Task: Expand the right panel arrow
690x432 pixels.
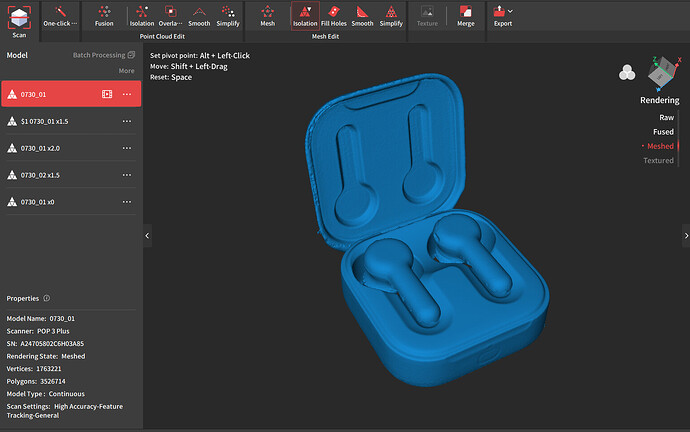Action: (686, 235)
